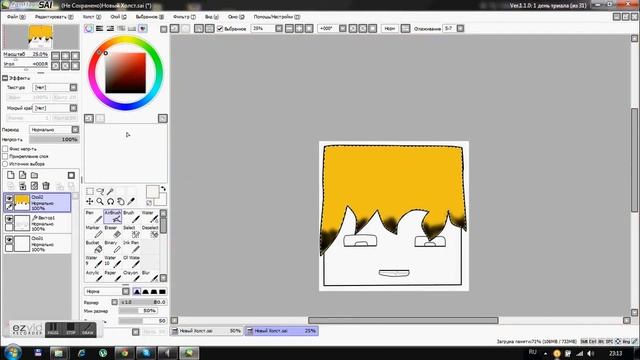
Task: Open the Холст menu
Action: coord(92,17)
